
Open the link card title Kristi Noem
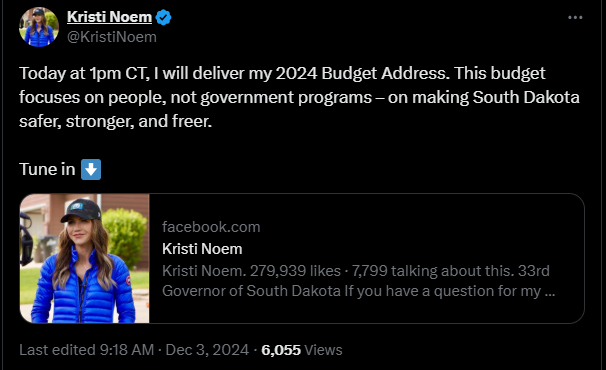(x=202, y=249)
